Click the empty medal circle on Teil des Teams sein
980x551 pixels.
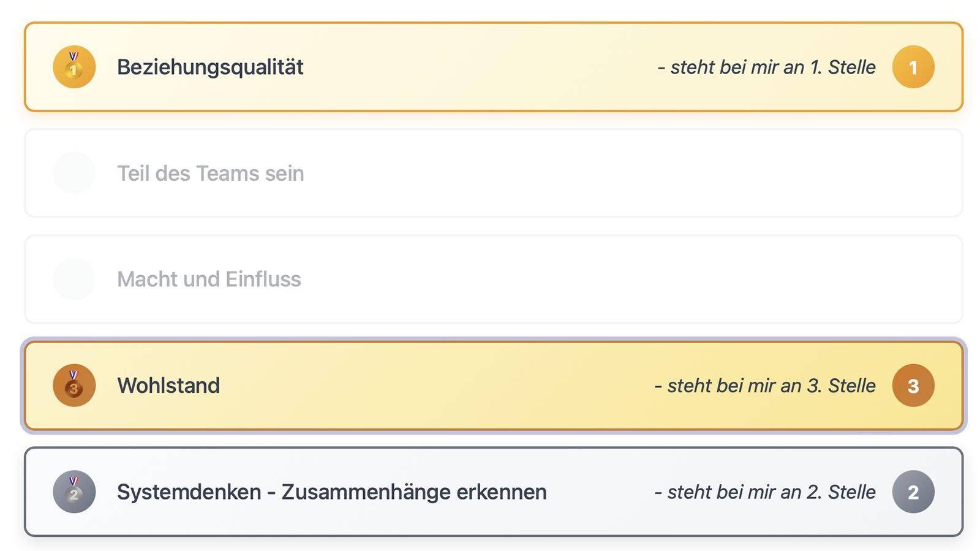(x=73, y=173)
